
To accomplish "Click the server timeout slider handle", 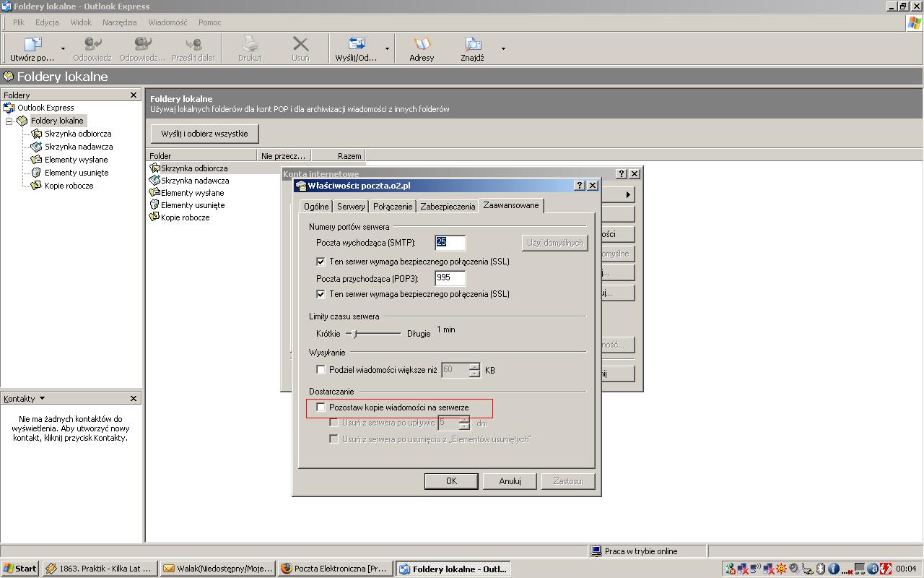I will click(354, 333).
